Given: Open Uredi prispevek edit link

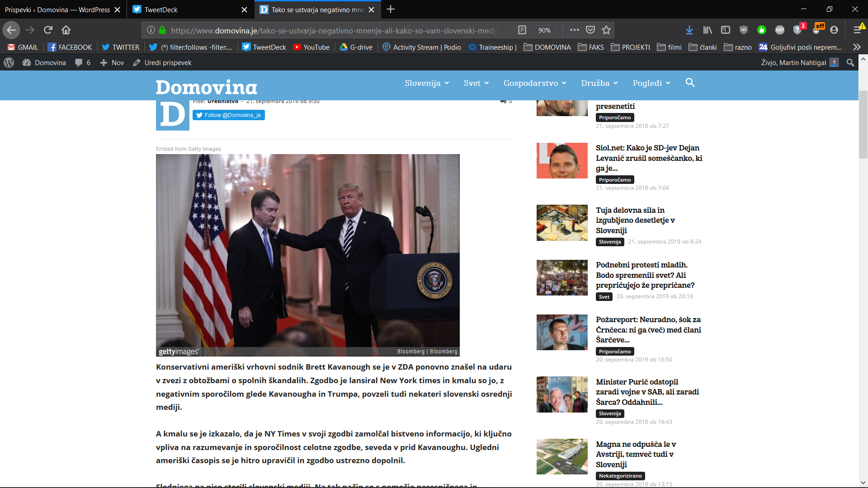Looking at the screenshot, I should click(x=162, y=62).
